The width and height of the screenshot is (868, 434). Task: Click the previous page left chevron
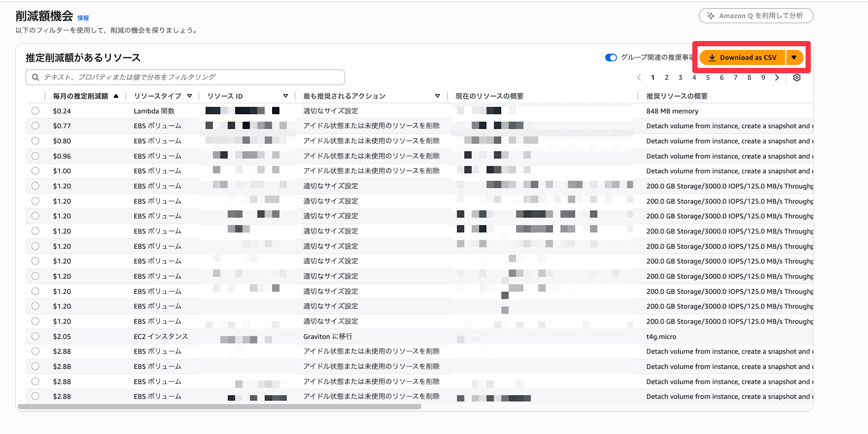click(x=639, y=78)
